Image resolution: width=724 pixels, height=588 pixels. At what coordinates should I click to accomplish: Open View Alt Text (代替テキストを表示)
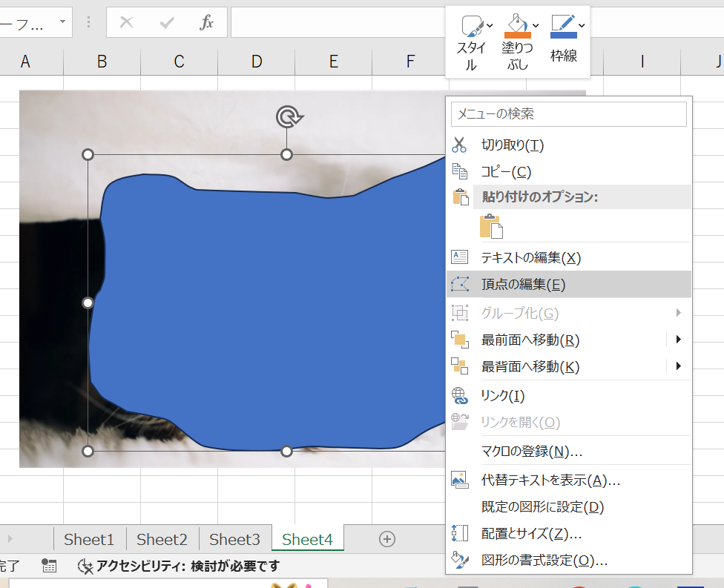[x=568, y=480]
